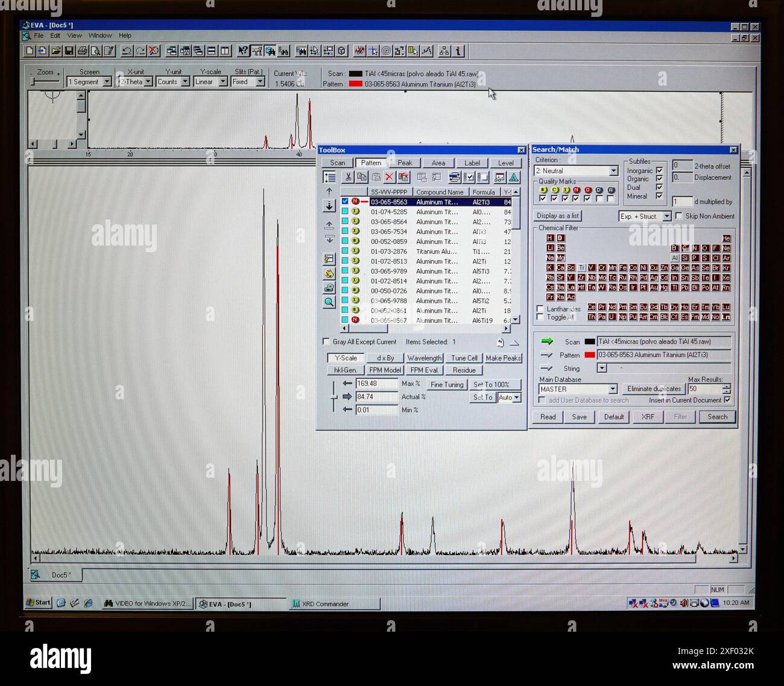The image size is (784, 686).
Task: Click the New document icon in EVA toolbar
Action: click(29, 51)
